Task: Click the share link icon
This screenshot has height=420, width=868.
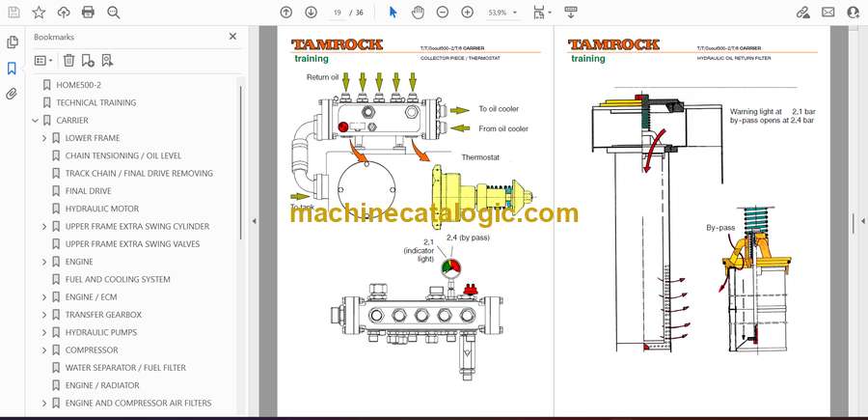Action: (x=802, y=13)
